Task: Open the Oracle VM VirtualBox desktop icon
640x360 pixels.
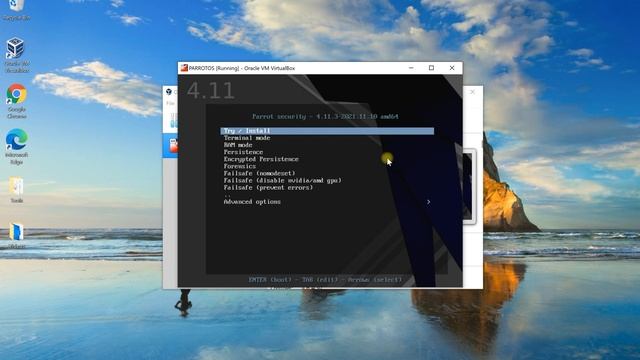Action: [x=17, y=55]
